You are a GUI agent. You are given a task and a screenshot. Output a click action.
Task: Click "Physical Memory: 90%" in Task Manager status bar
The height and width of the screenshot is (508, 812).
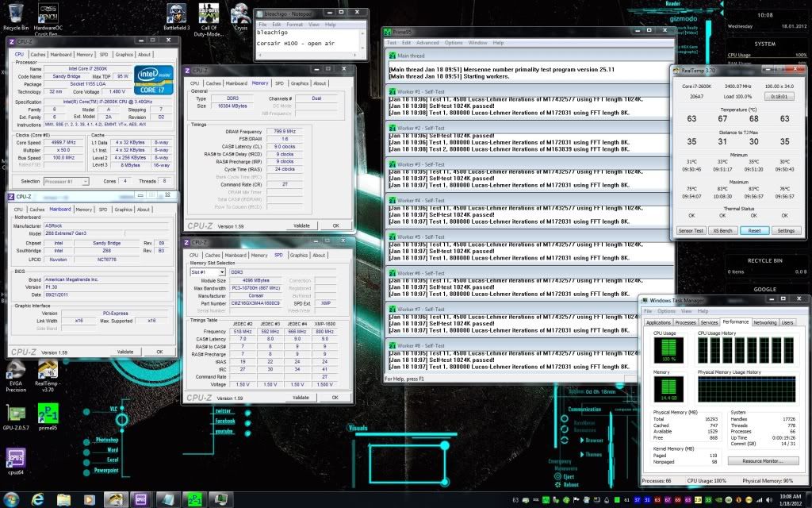click(768, 480)
